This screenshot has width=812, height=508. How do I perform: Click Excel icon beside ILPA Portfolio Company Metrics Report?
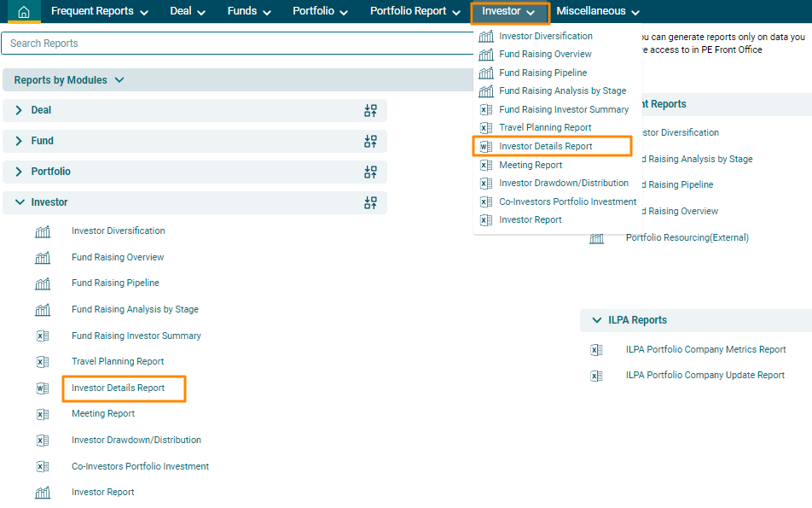[x=596, y=350]
